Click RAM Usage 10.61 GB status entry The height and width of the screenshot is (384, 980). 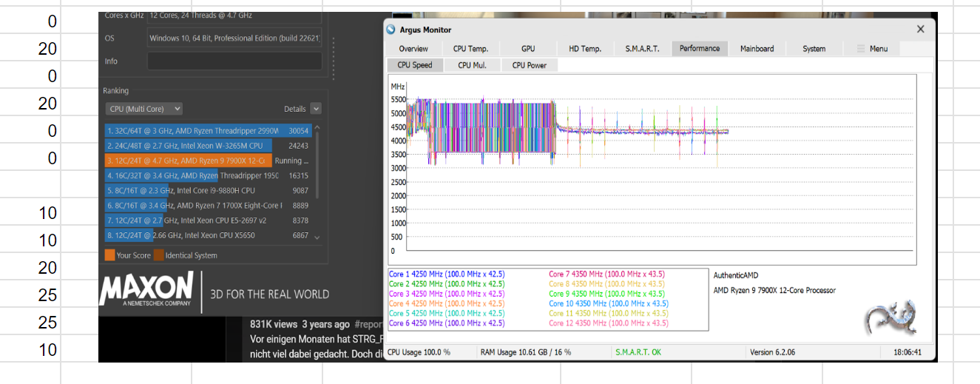click(526, 352)
